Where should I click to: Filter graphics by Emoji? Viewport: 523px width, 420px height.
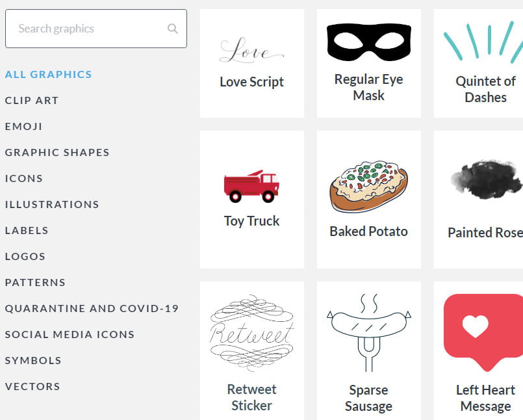pyautogui.click(x=24, y=126)
